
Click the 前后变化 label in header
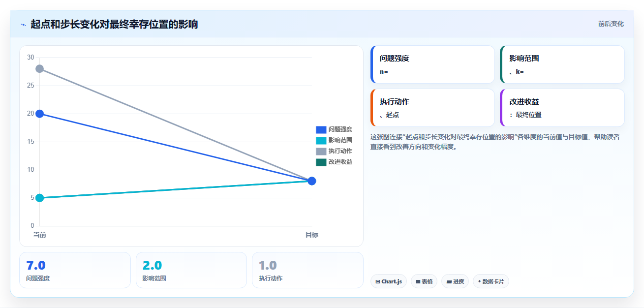611,24
